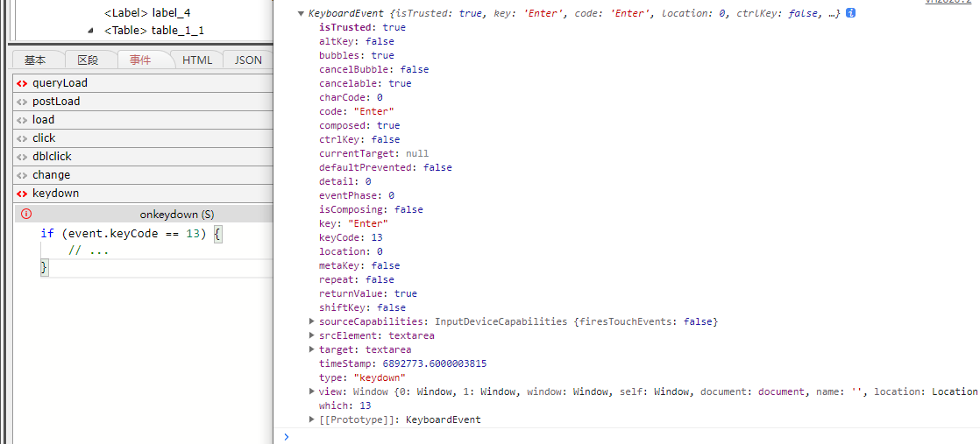Expand the [[Prototype]] KeyboardEvent entry
Image resolution: width=980 pixels, height=444 pixels.
pos(312,419)
